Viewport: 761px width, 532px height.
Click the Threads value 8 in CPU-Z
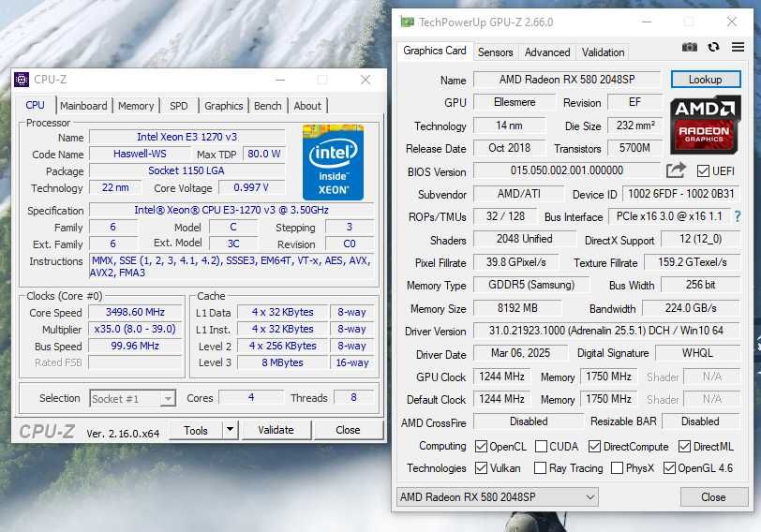[354, 398]
